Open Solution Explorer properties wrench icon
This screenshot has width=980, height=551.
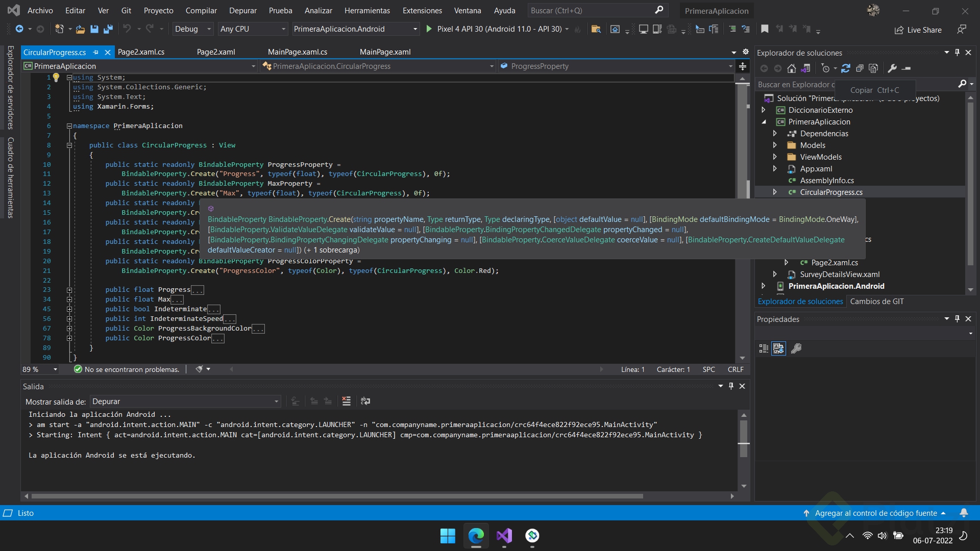click(x=892, y=68)
